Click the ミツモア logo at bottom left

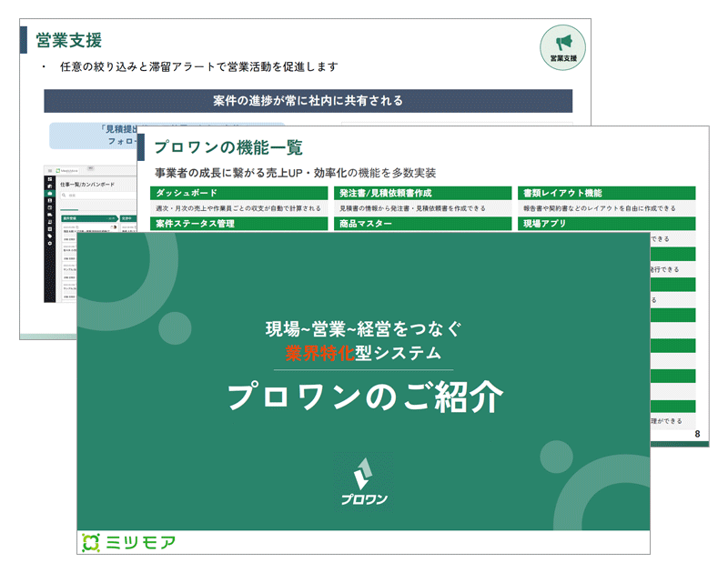coord(128,542)
